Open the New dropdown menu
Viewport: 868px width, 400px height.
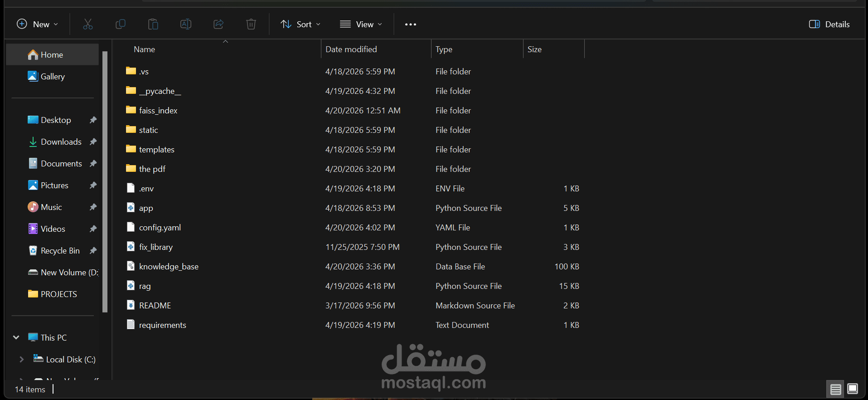(x=37, y=24)
